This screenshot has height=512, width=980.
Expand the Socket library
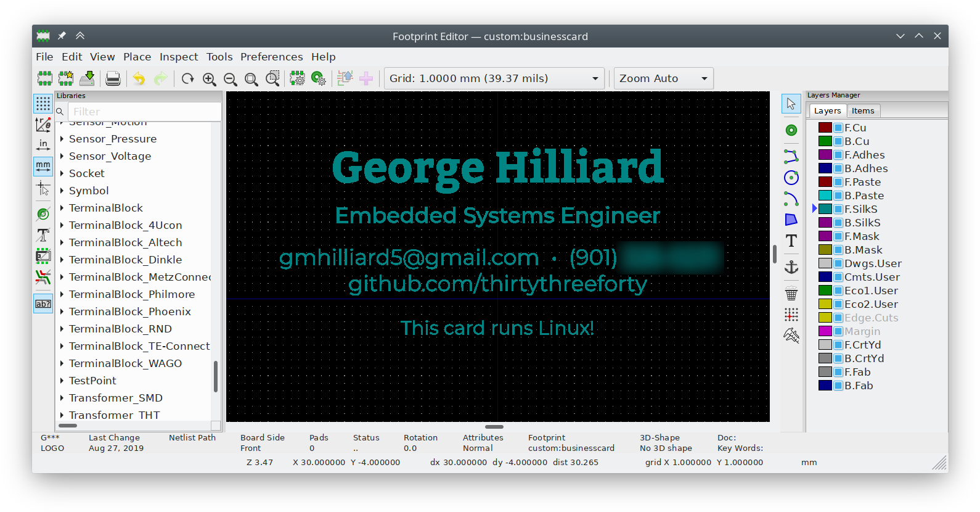point(62,173)
